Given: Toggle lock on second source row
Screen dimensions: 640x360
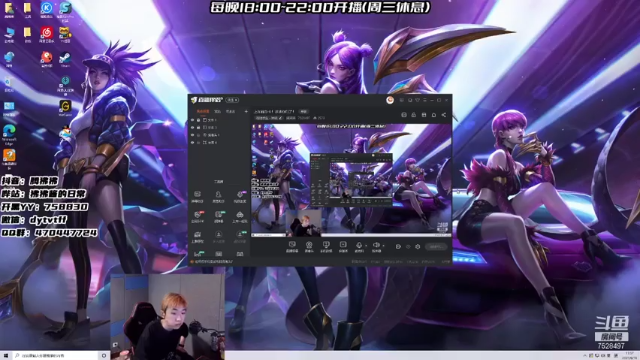Looking at the screenshot, I should pos(199,127).
